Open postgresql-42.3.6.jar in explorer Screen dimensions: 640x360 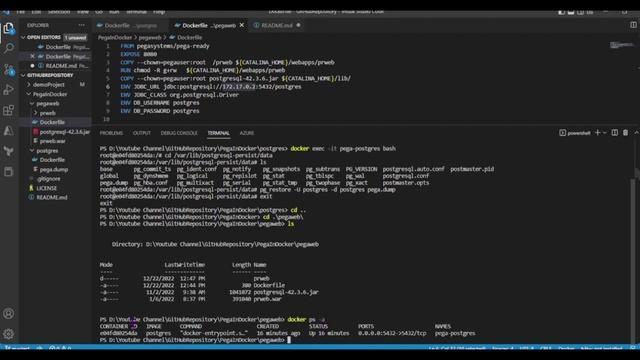[61, 132]
